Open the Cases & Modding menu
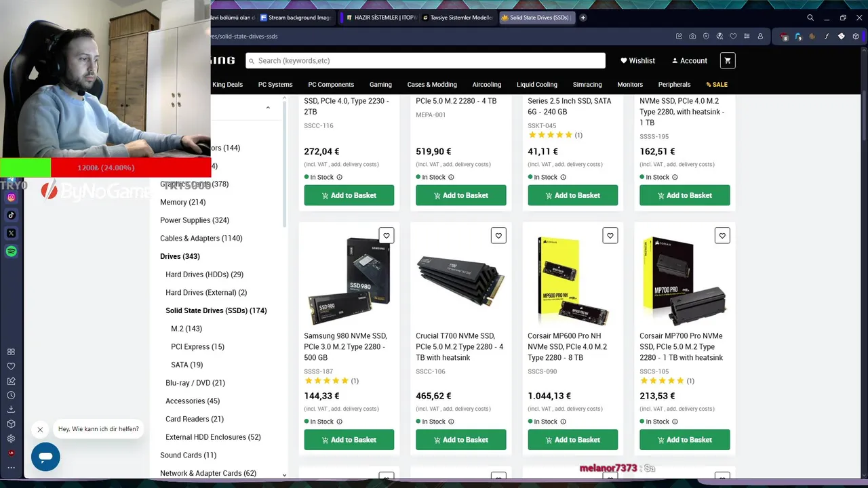The height and width of the screenshot is (488, 868). 432,85
